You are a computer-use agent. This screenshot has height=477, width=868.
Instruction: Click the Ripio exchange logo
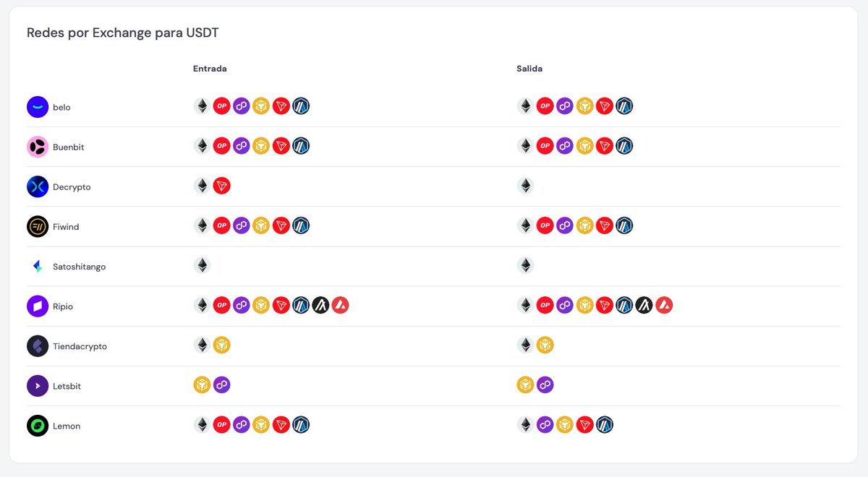pos(38,306)
